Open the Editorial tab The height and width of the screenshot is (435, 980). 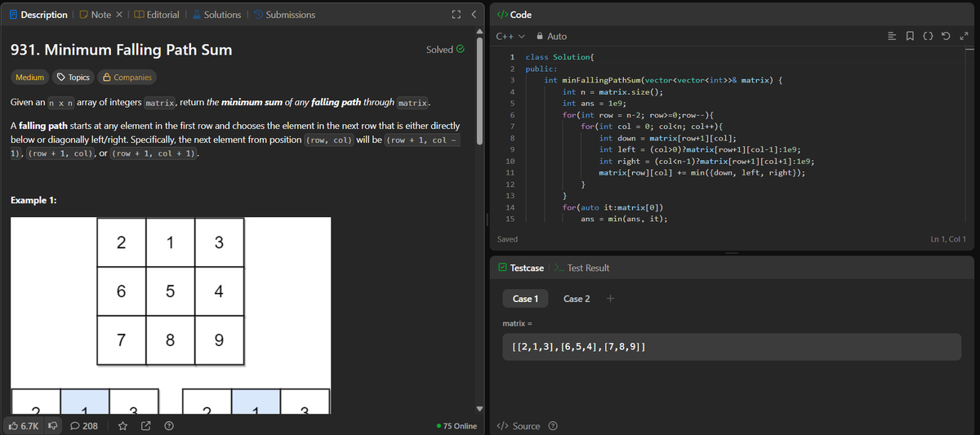coord(157,15)
